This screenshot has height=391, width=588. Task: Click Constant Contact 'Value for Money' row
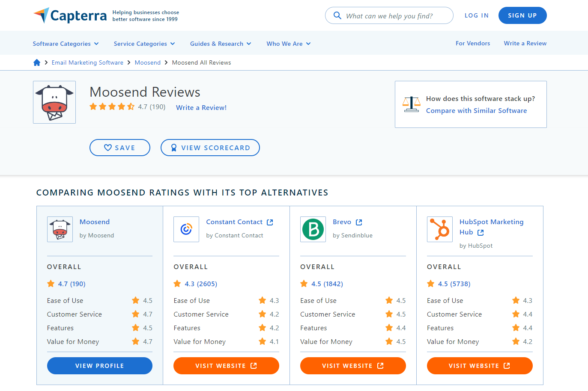(226, 341)
